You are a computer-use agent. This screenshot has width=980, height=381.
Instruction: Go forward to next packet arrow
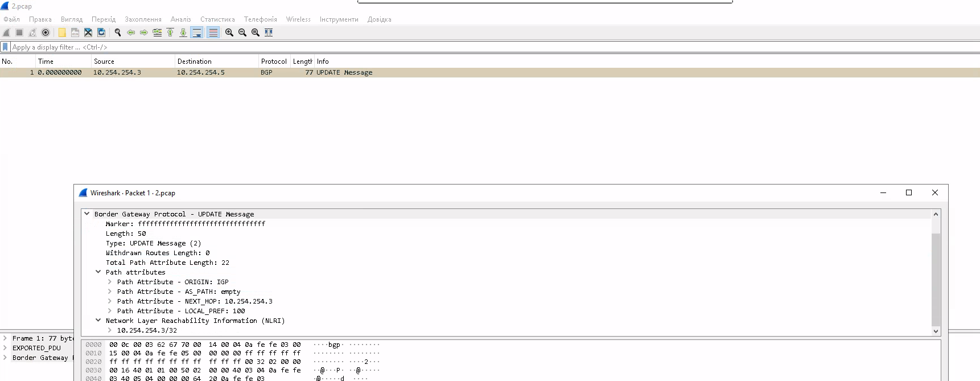click(x=144, y=32)
